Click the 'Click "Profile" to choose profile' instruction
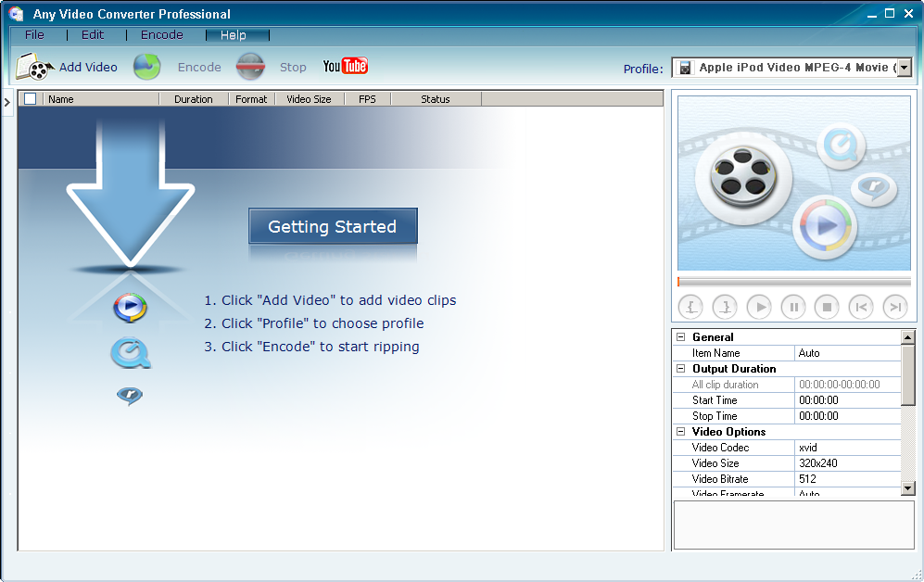This screenshot has width=924, height=582. (314, 323)
